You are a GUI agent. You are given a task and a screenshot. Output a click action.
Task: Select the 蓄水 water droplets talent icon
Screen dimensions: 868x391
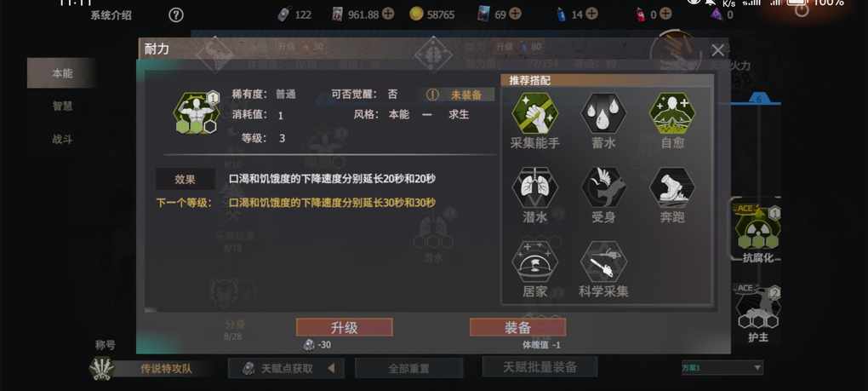pos(602,113)
